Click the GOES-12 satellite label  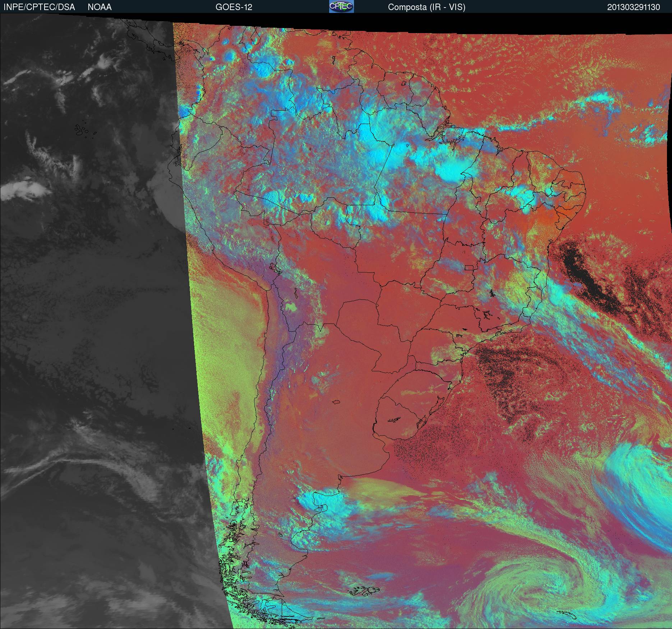click(234, 7)
